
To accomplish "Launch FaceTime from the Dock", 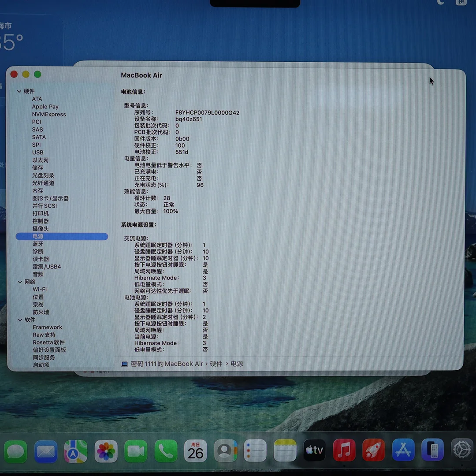I will [x=136, y=451].
